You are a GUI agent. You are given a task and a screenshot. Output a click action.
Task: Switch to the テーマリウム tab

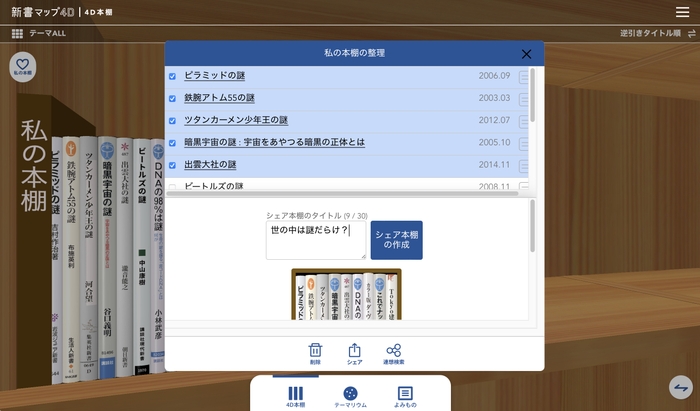coord(350,397)
